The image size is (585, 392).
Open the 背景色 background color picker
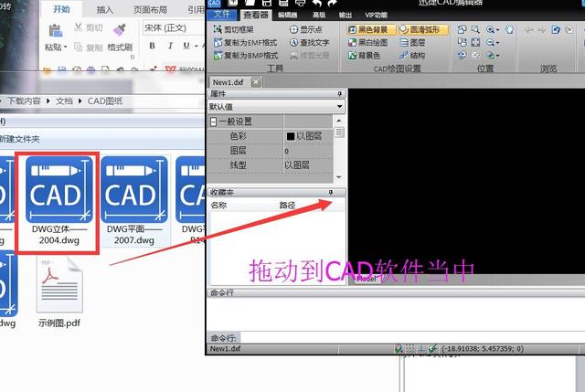(364, 56)
